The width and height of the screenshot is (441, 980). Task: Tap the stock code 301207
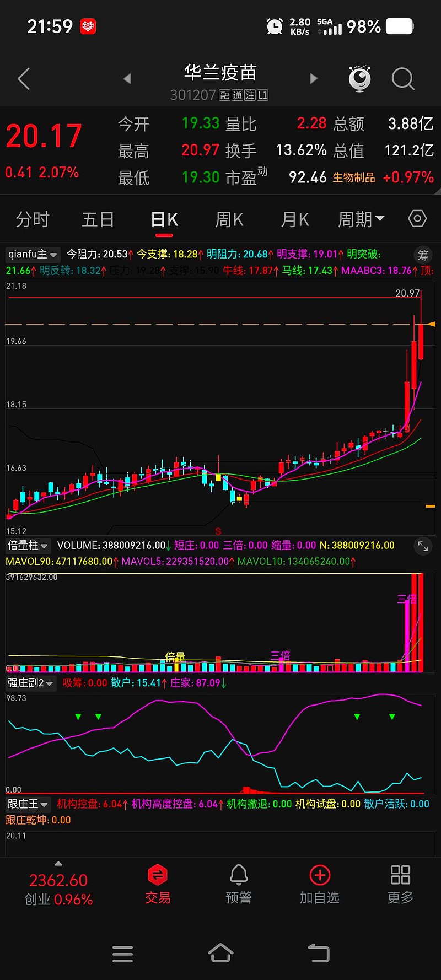coord(193,95)
